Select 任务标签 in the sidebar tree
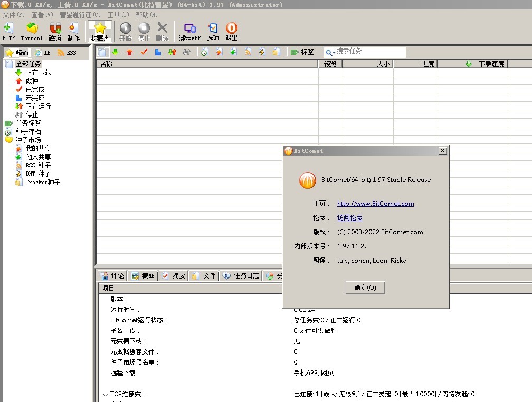532x402 pixels. tap(28, 123)
